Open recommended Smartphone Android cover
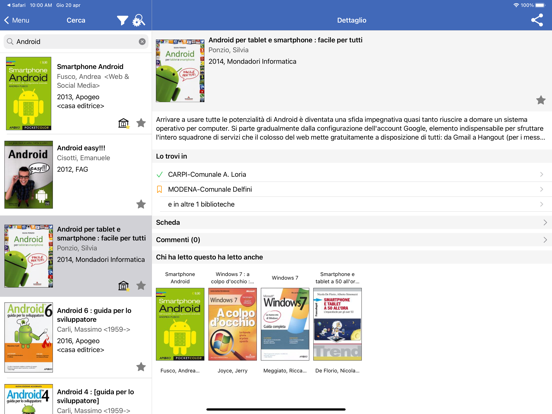The image size is (552, 414). 180,324
